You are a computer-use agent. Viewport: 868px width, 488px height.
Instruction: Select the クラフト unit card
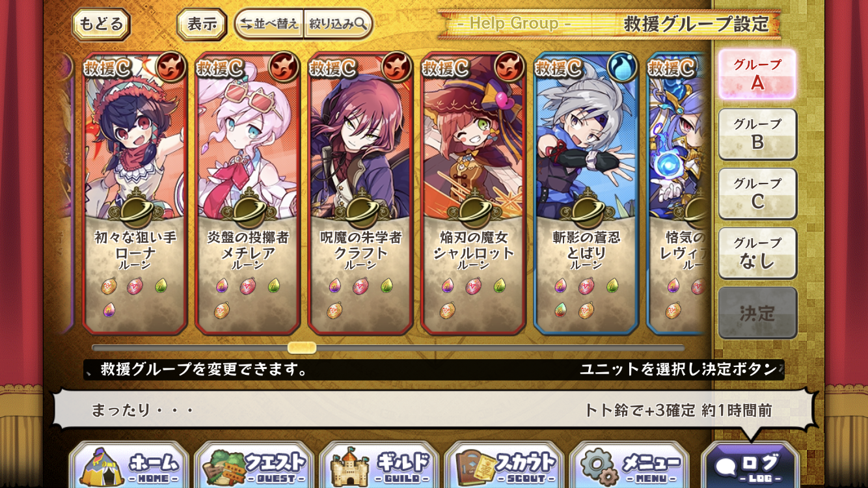pos(360,194)
